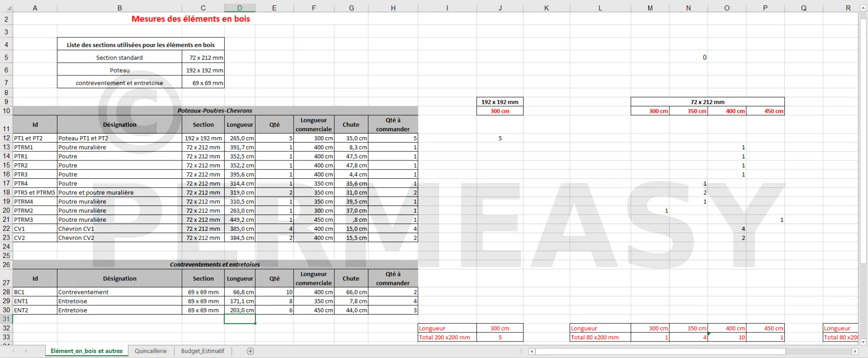Click previous sheet navigation arrow
Image resolution: width=868 pixels, height=358 pixels.
[x=13, y=351]
